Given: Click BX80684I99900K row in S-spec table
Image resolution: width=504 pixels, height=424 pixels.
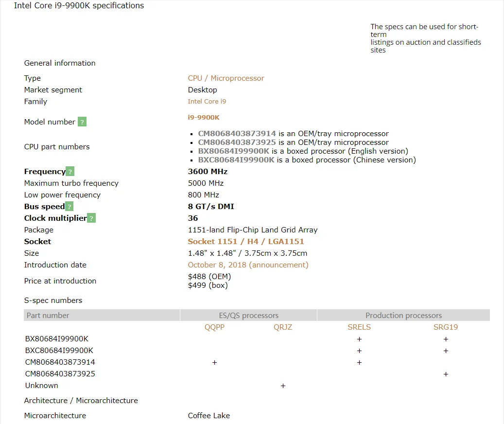Looking at the screenshot, I should click(x=257, y=339).
